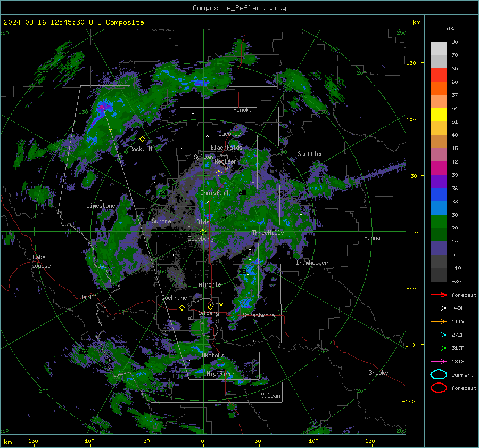This screenshot has width=479, height=448.
Task: Click the RedDeer city label
Action: click(226, 161)
